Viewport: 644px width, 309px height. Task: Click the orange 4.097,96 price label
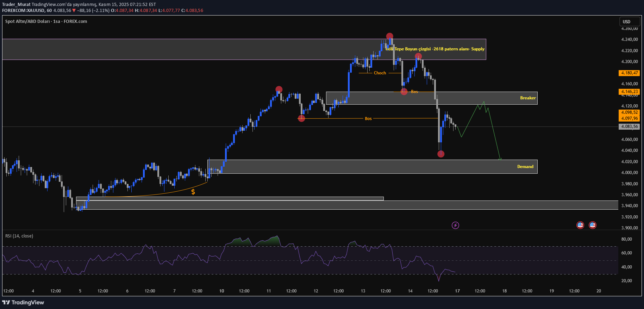(x=629, y=118)
